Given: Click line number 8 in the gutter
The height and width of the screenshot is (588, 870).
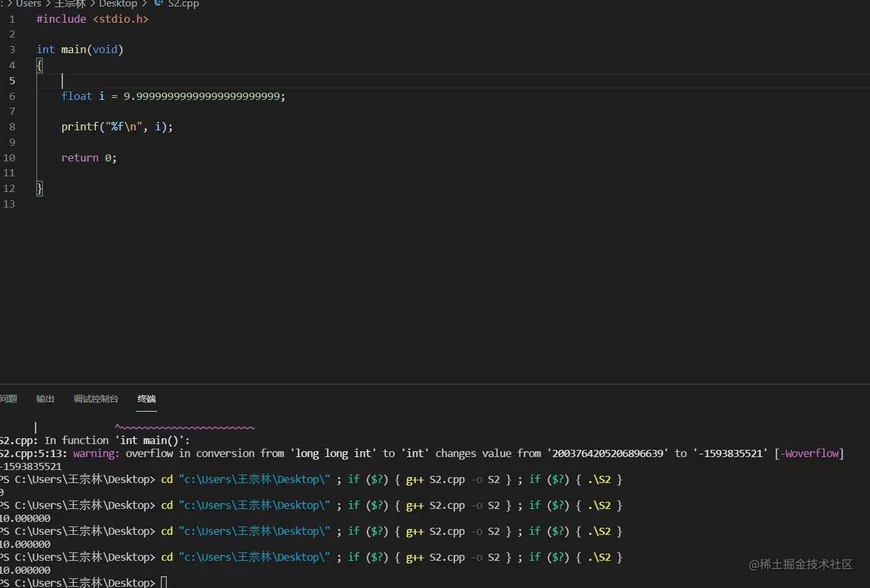Looking at the screenshot, I should [12, 127].
